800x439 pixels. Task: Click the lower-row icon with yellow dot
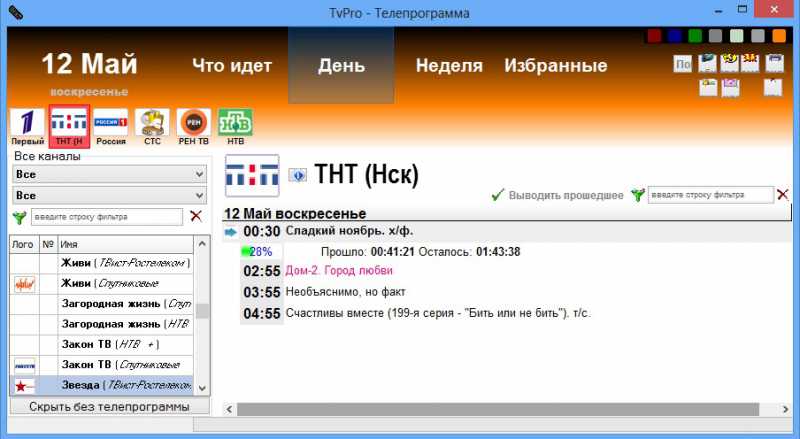click(x=708, y=88)
